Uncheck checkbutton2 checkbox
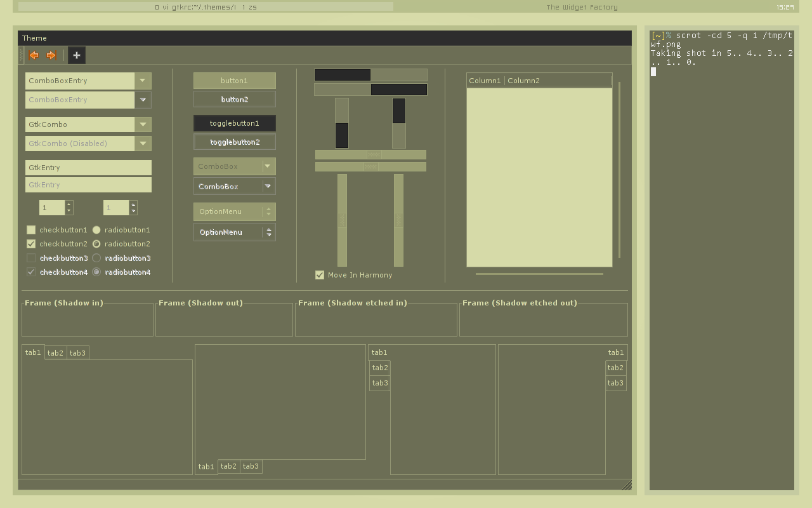 coord(31,244)
